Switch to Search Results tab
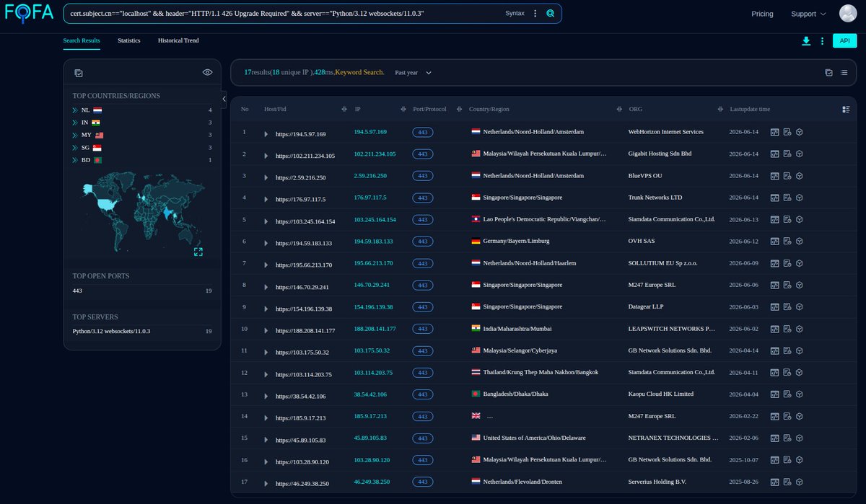Screen dimensions: 866x504 [82, 40]
